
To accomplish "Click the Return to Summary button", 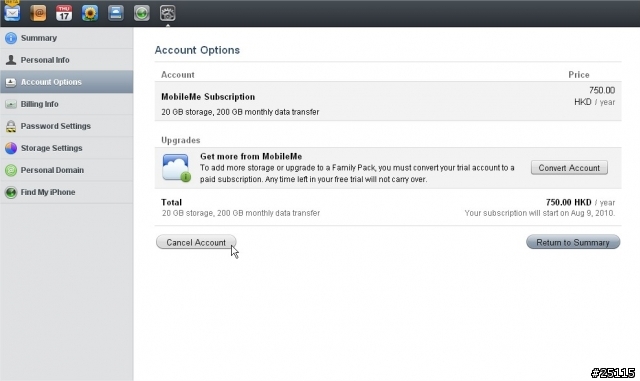I will point(573,242).
